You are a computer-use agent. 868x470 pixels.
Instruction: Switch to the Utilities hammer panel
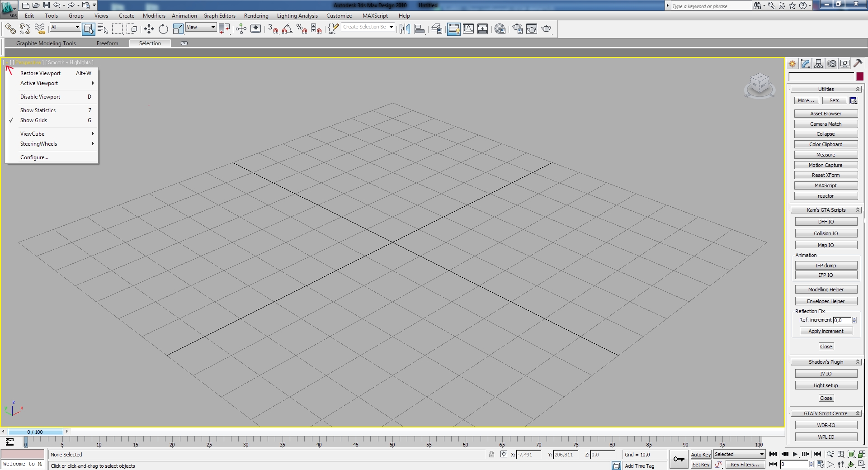click(x=858, y=64)
